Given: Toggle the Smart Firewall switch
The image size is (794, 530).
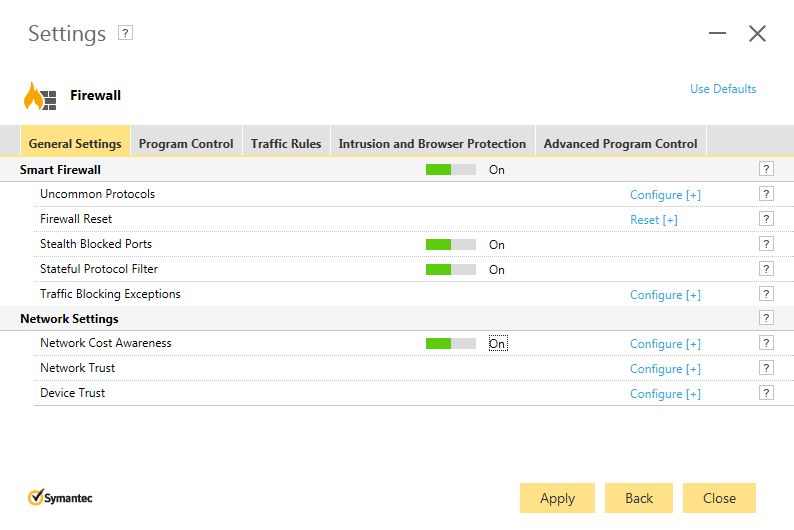Looking at the screenshot, I should coord(451,170).
